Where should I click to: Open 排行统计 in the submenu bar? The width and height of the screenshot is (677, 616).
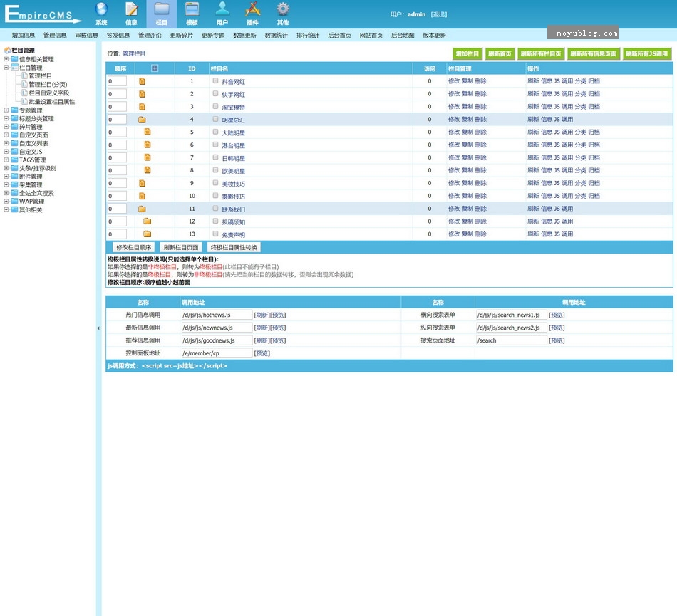[x=308, y=36]
